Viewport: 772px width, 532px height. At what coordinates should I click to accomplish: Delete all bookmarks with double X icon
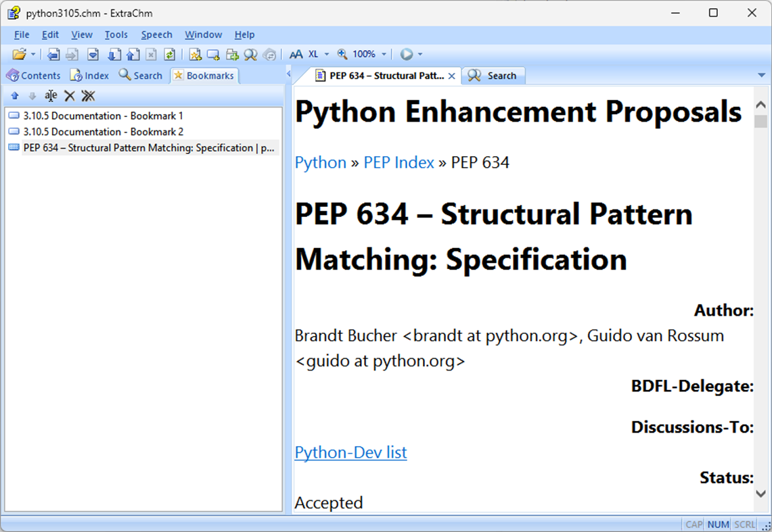click(x=88, y=96)
